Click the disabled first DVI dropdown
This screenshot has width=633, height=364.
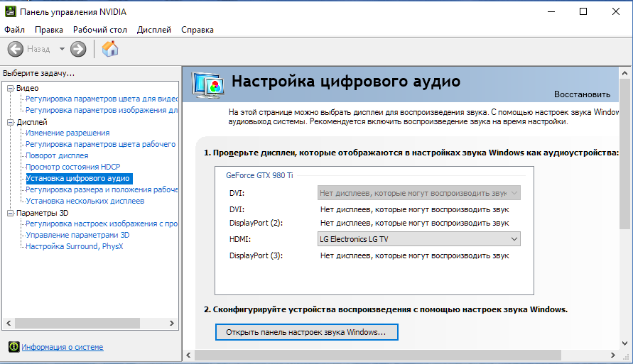[x=418, y=193]
